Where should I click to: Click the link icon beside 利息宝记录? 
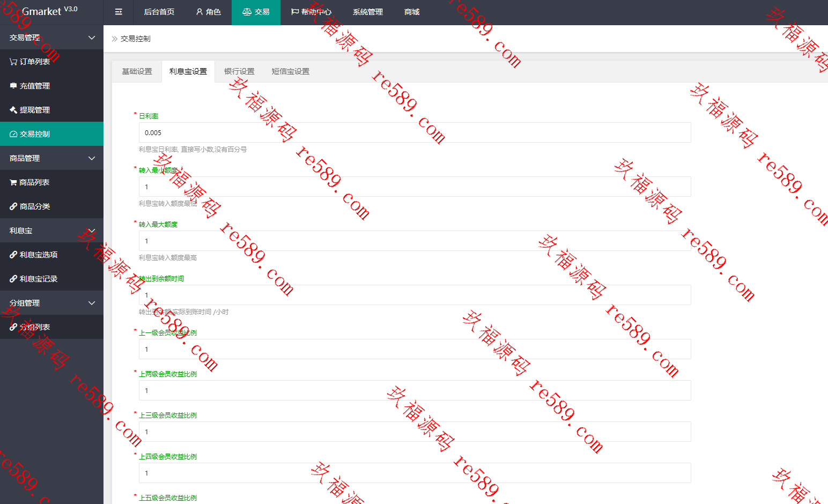click(13, 279)
